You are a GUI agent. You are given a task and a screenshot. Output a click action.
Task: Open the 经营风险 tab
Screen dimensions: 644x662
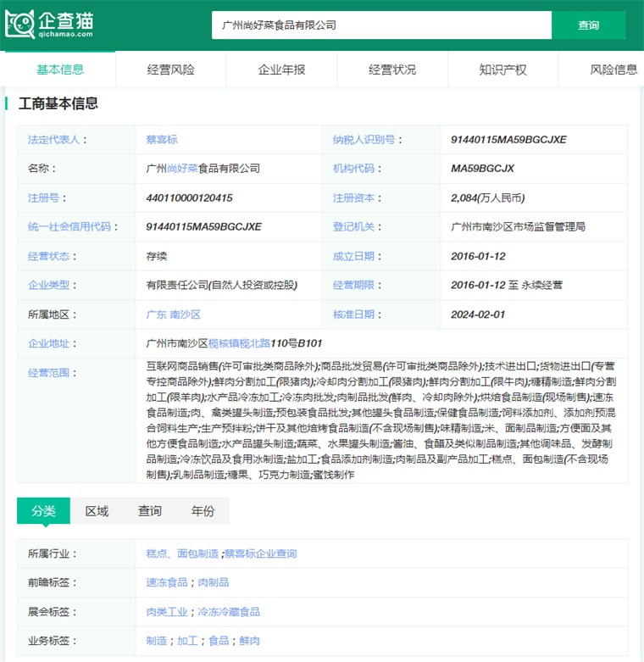tap(171, 70)
